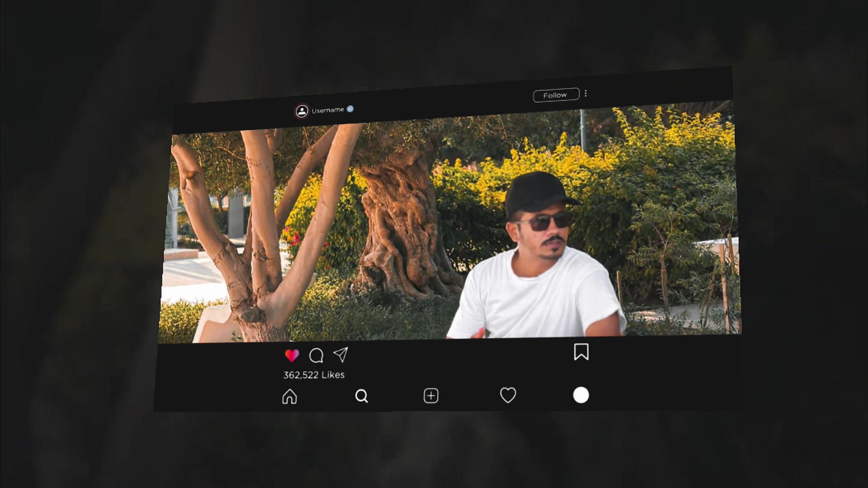
Task: Click the verified badge next to Username
Action: (350, 109)
